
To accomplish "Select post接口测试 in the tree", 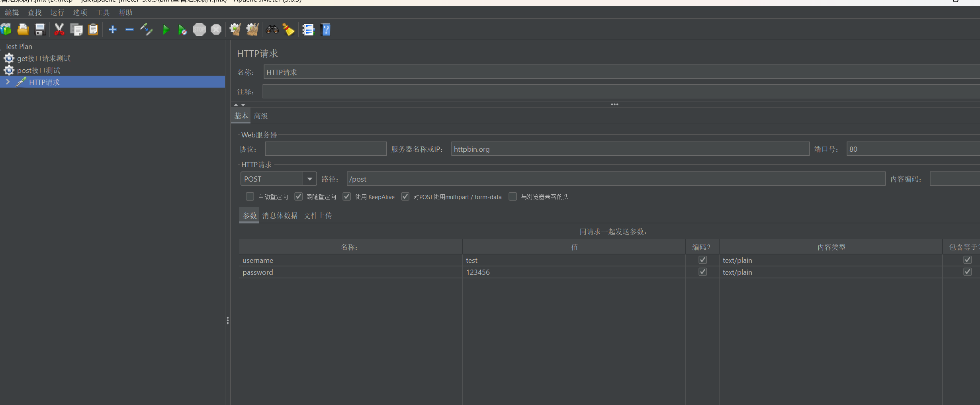I will [39, 70].
